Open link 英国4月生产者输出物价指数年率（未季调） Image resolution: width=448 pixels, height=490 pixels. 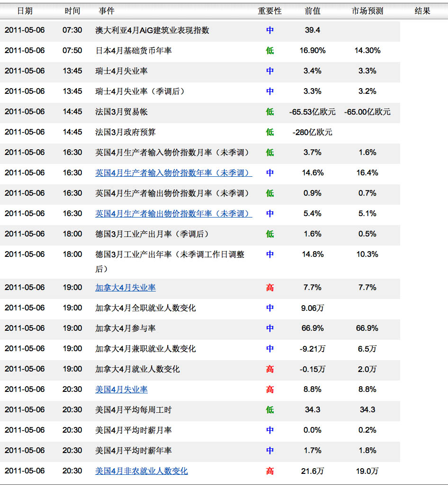pos(174,214)
